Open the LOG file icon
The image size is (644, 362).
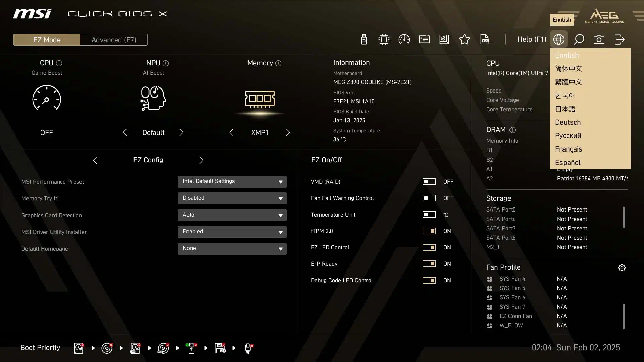[485, 39]
